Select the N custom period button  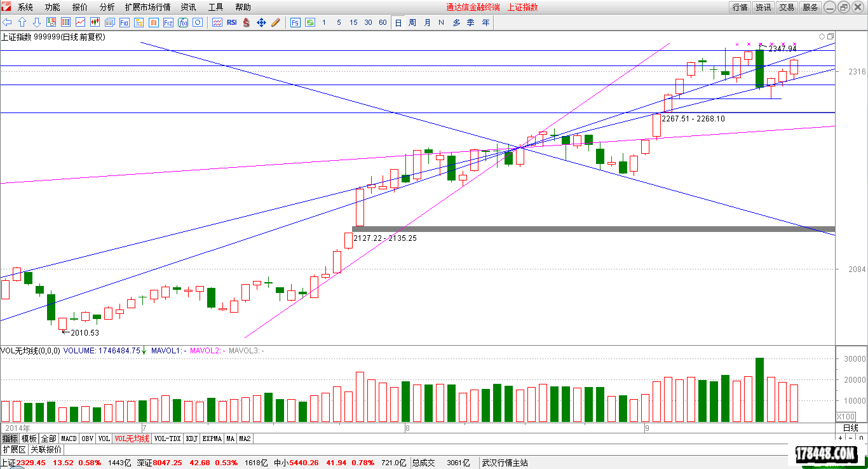tap(441, 22)
